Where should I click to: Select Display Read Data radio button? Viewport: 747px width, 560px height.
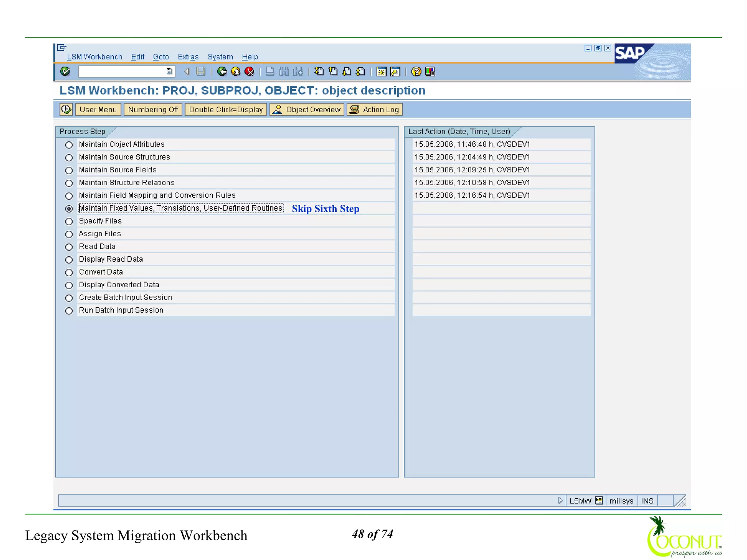pos(69,260)
